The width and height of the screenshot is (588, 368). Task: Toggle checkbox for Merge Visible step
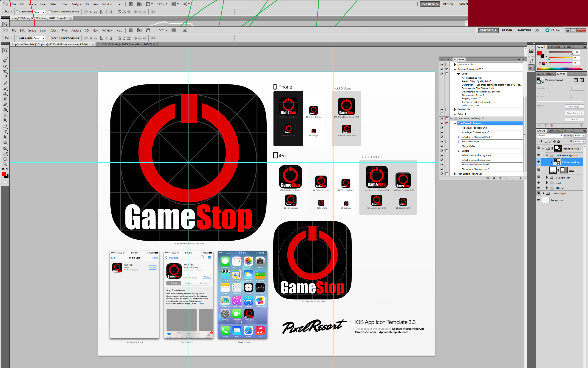442,146
